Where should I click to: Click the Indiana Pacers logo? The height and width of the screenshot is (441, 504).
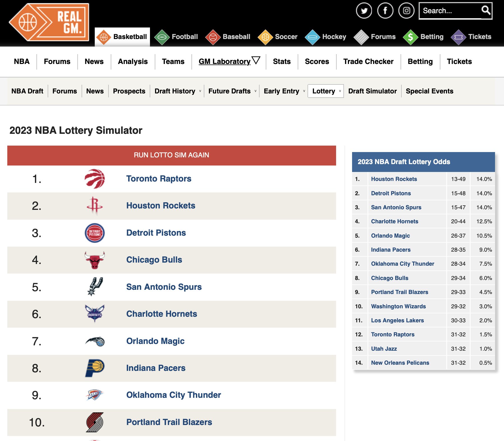(x=95, y=368)
